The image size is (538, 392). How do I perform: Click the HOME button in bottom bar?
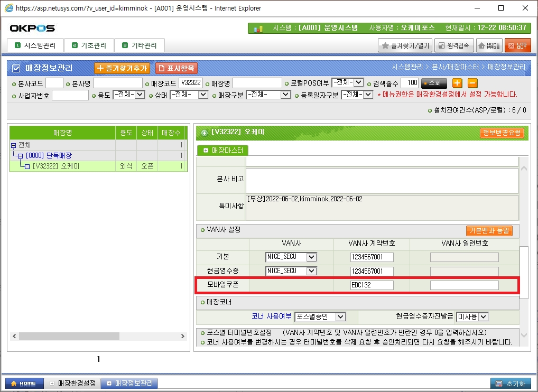coord(24,383)
